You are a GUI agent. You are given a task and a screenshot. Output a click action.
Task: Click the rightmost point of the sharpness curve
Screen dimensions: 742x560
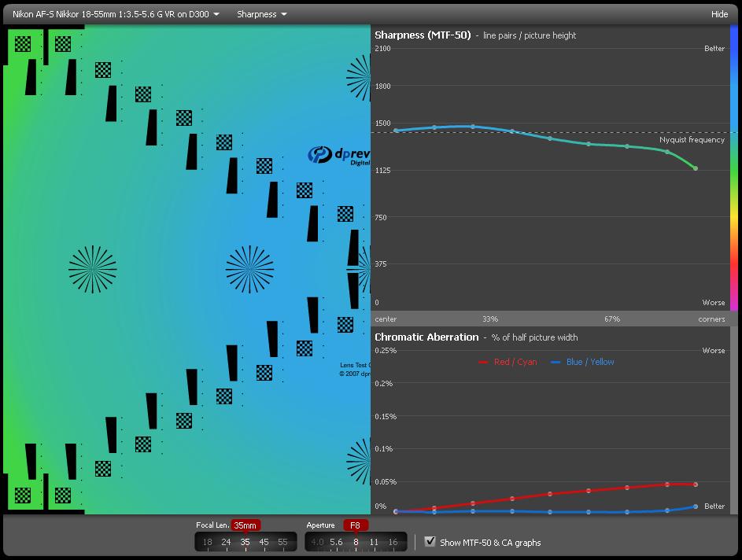coord(695,168)
